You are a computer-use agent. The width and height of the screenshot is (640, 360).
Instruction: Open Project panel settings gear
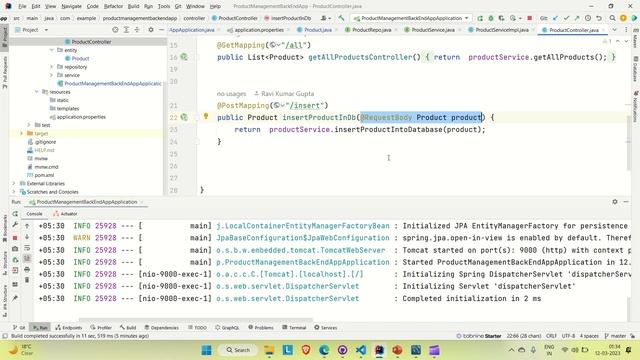click(151, 30)
